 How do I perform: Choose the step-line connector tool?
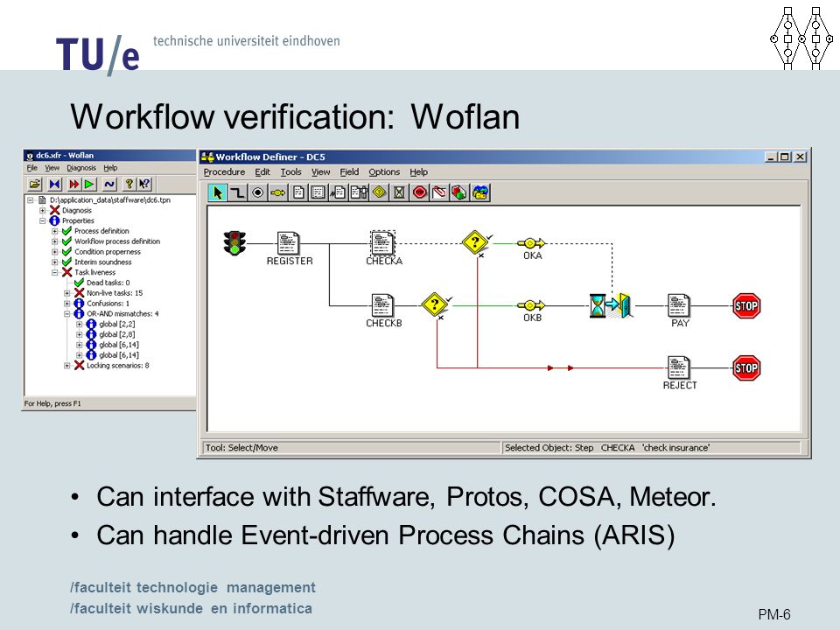click(x=237, y=192)
